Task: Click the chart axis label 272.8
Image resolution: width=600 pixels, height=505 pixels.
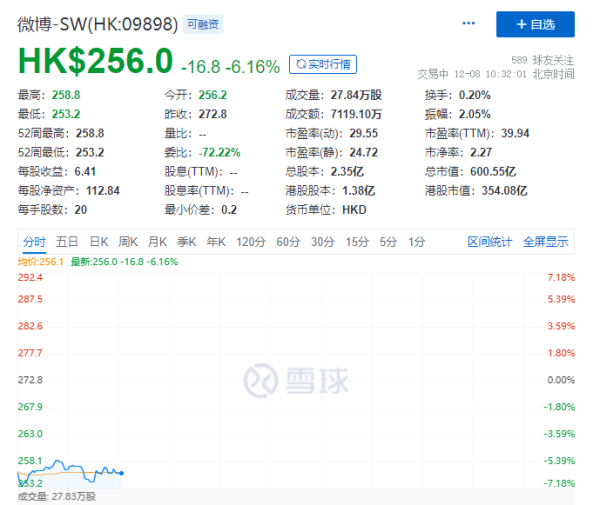Action: tap(30, 380)
